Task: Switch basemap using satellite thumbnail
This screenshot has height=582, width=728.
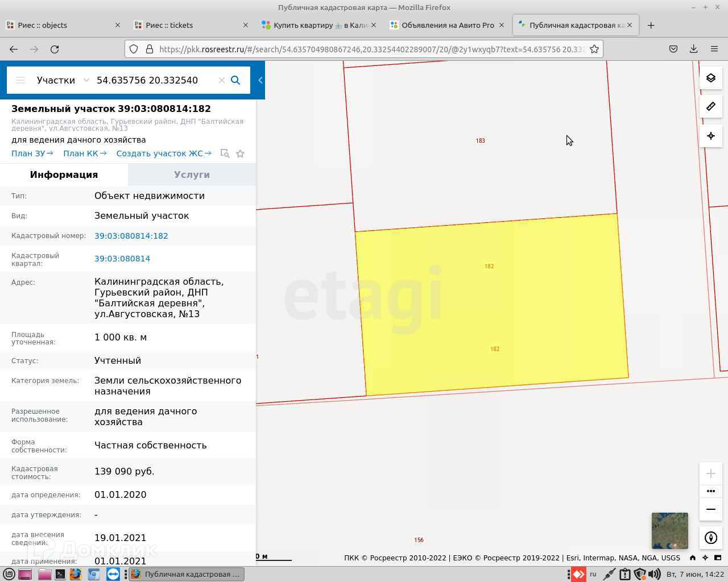Action: (669, 531)
